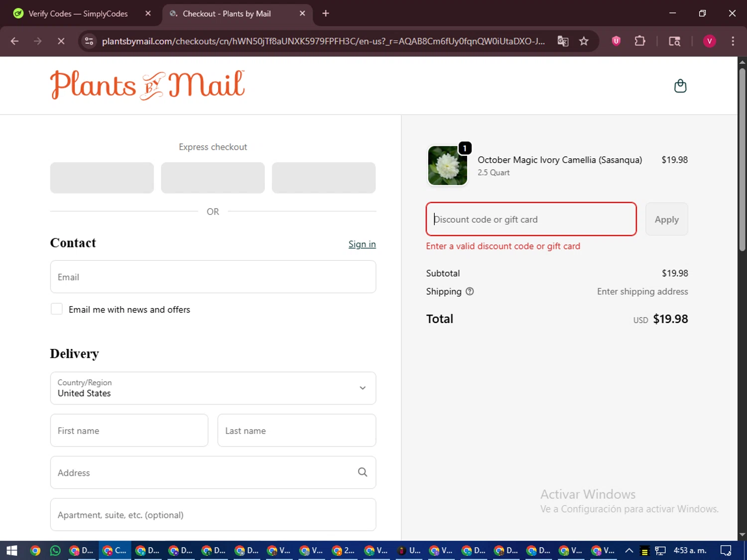Click the Sign in link

point(362,244)
